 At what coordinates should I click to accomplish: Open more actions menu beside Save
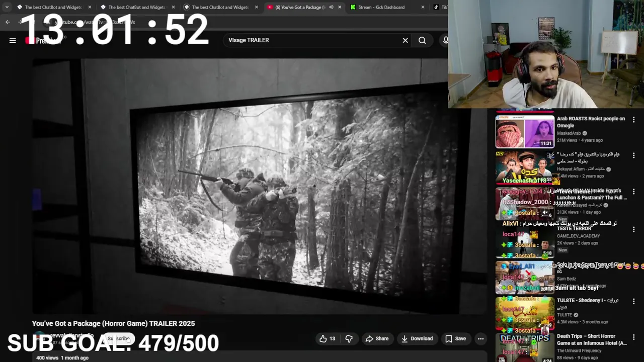[x=480, y=339]
